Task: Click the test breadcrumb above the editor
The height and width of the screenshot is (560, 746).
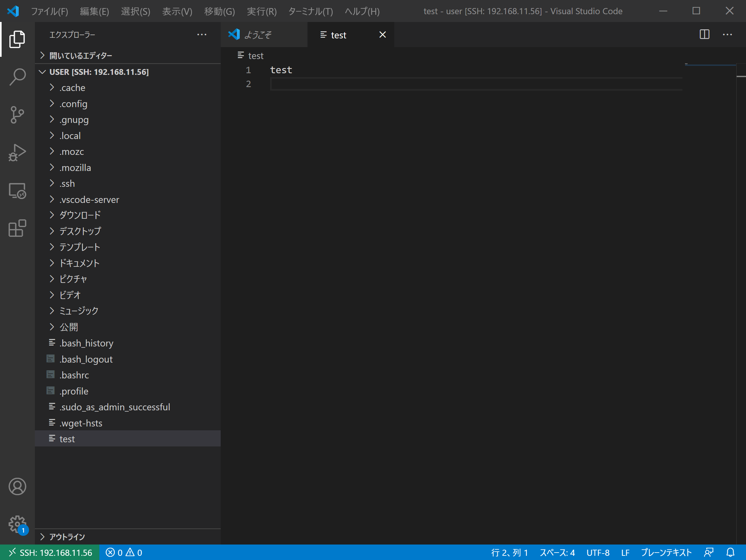Action: pos(251,55)
